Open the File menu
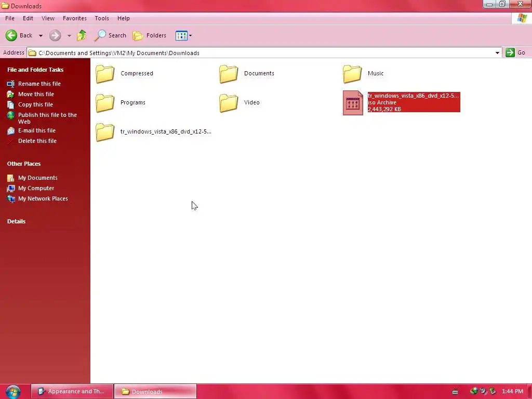532x399 pixels. click(x=10, y=18)
